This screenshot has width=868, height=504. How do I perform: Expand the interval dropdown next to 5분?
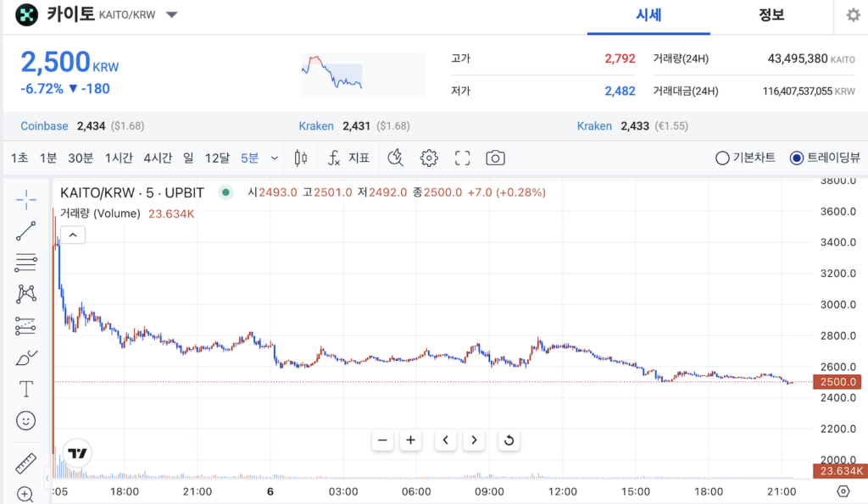coord(274,158)
